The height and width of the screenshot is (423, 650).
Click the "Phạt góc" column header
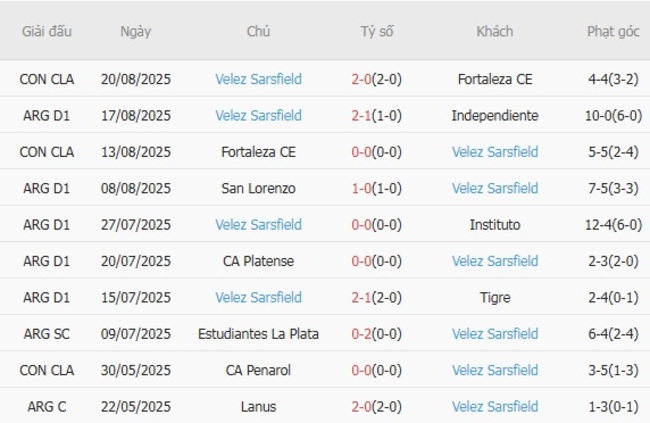[613, 31]
